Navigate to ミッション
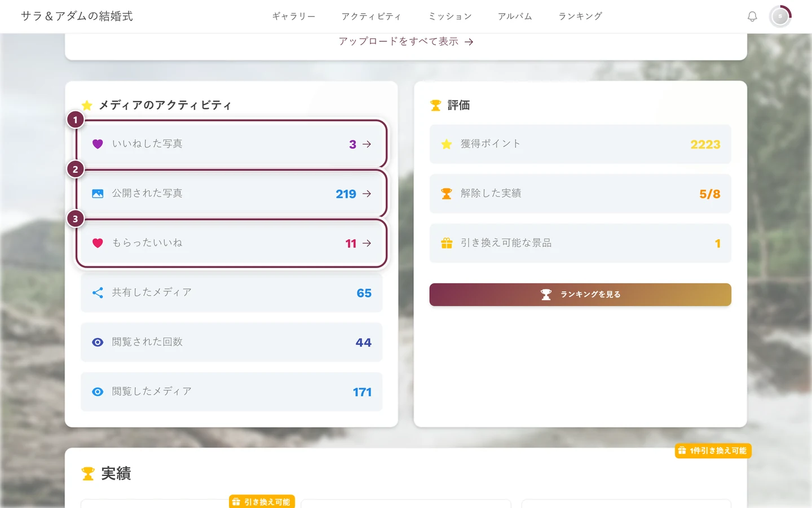Image resolution: width=812 pixels, height=508 pixels. 450,16
